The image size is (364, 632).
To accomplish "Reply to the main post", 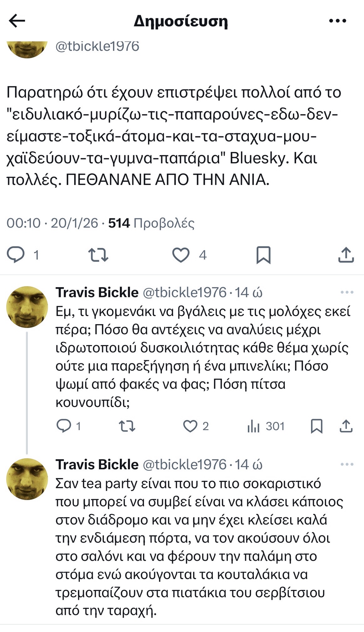I will click(x=16, y=255).
